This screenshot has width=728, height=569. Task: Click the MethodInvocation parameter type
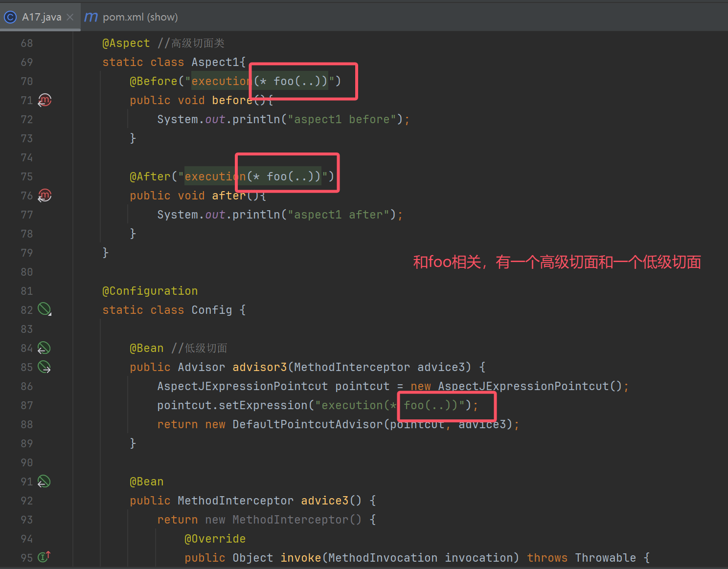[x=383, y=558]
